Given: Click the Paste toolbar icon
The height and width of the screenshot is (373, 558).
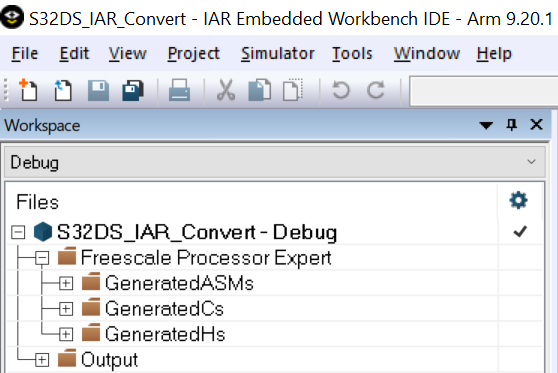Looking at the screenshot, I should pyautogui.click(x=293, y=90).
